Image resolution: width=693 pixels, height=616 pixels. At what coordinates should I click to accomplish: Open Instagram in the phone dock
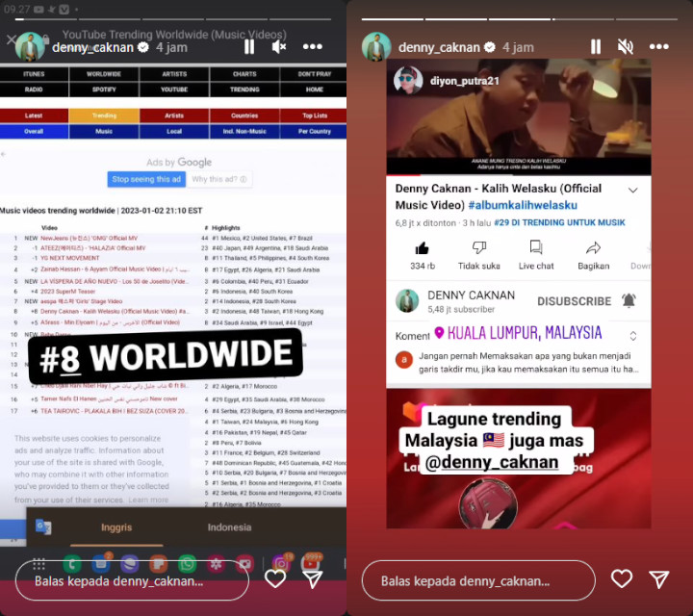[281, 564]
